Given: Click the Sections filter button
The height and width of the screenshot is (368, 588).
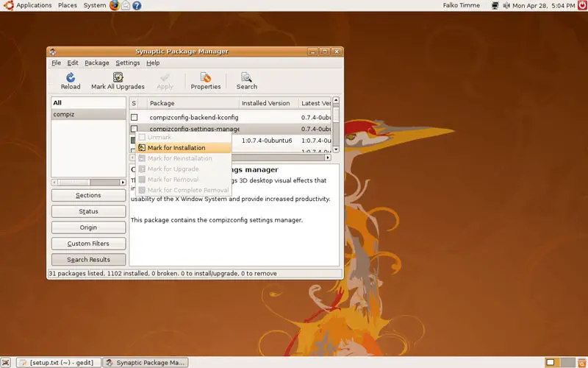Looking at the screenshot, I should [x=88, y=195].
